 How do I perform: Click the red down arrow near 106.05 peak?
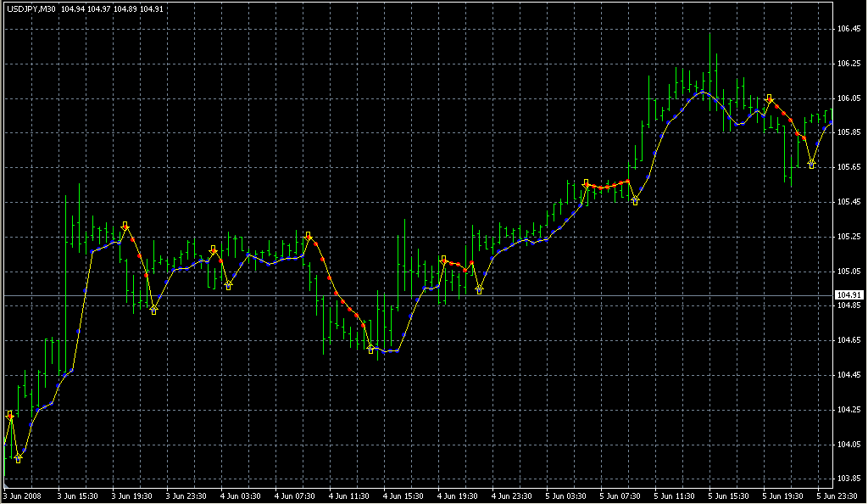click(769, 98)
